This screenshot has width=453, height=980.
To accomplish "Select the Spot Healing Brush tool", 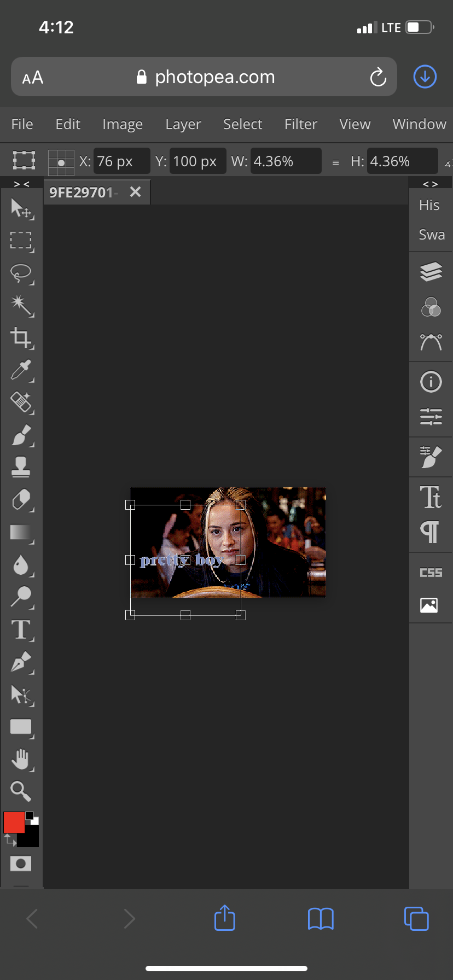I will [21, 402].
